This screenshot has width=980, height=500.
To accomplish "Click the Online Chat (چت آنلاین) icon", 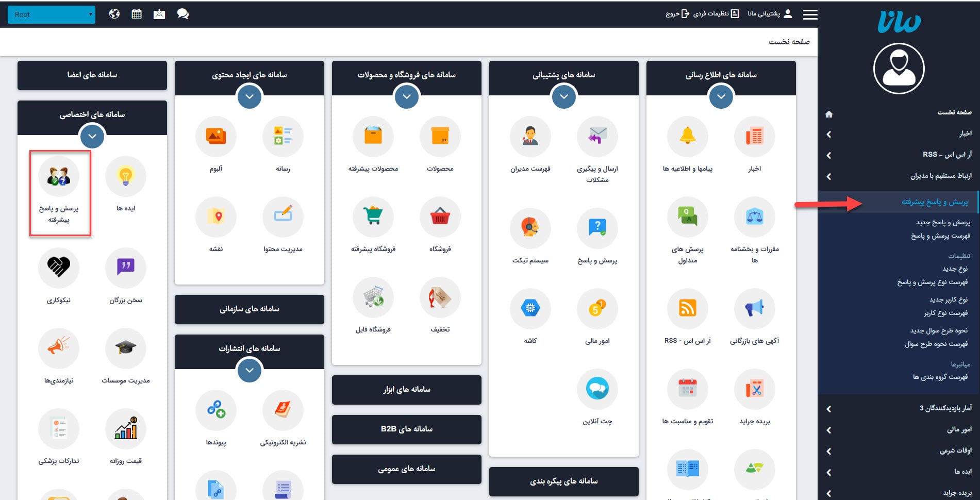I will pos(597,389).
